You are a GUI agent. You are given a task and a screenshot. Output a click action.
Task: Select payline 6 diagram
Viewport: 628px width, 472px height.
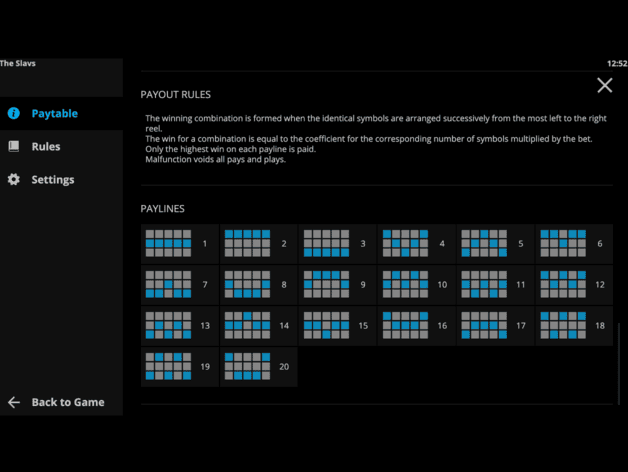(x=563, y=243)
